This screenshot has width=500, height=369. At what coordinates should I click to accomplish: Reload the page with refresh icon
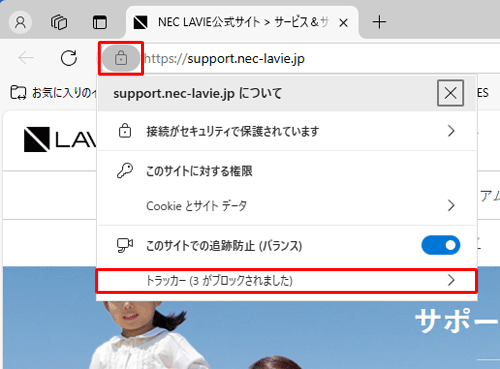[69, 58]
